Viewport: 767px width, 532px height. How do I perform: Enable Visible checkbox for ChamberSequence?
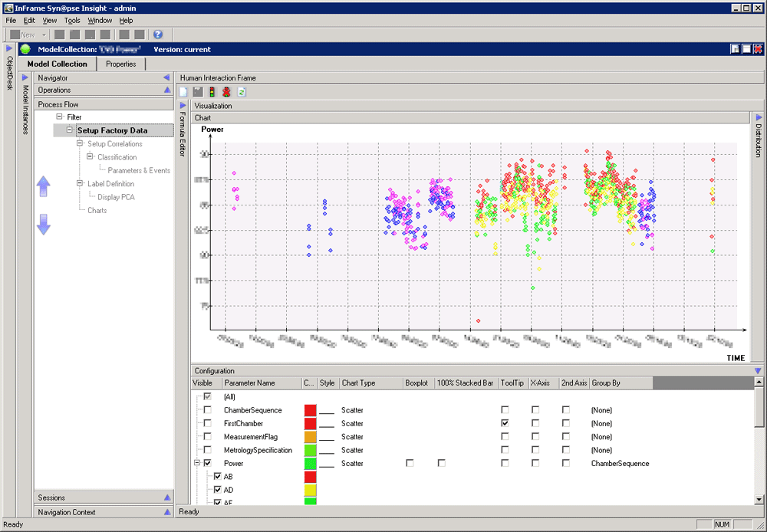(x=208, y=410)
